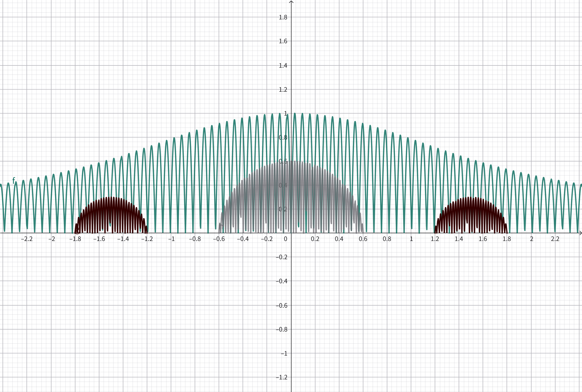The height and width of the screenshot is (392, 582).
Task: Click the x-axis arrowhead at right edge
Action: point(580,233)
